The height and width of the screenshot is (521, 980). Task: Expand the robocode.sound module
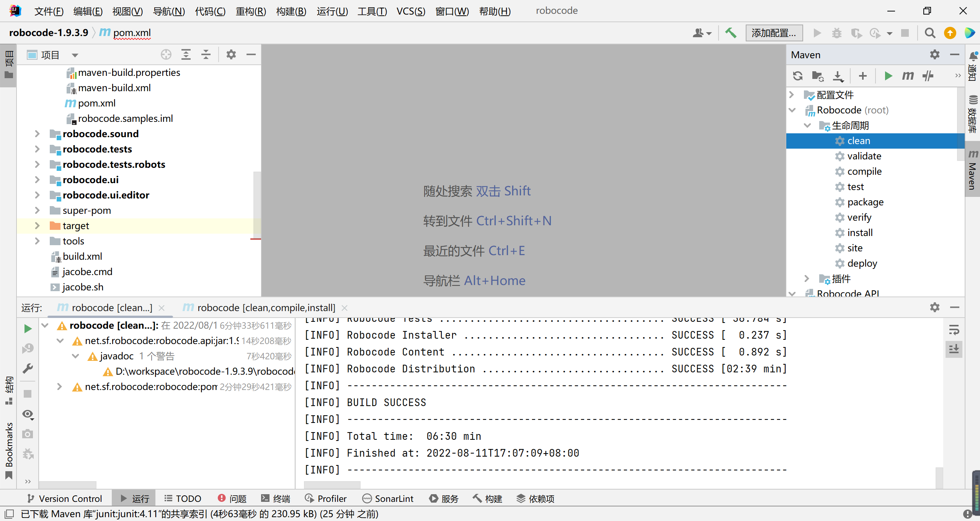(38, 134)
